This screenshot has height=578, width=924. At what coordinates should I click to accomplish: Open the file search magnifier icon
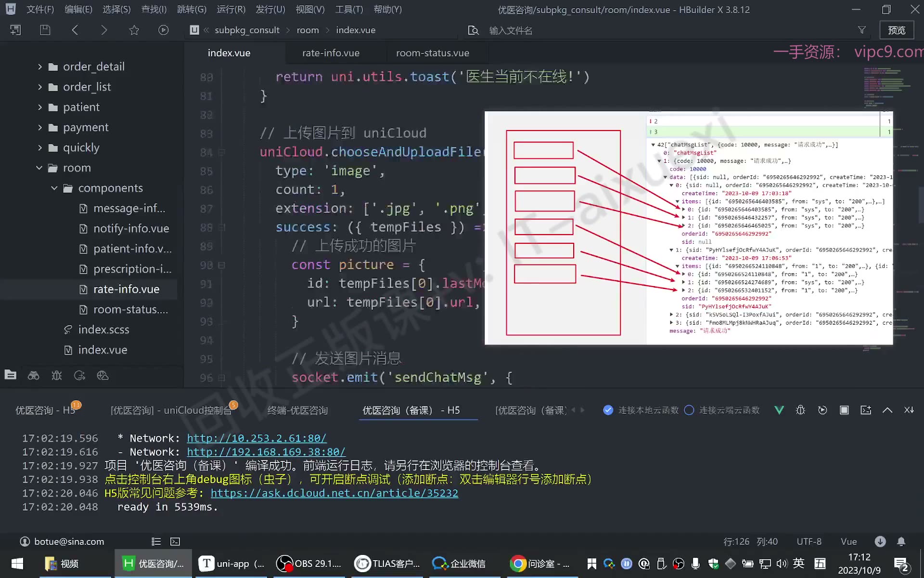coord(473,30)
